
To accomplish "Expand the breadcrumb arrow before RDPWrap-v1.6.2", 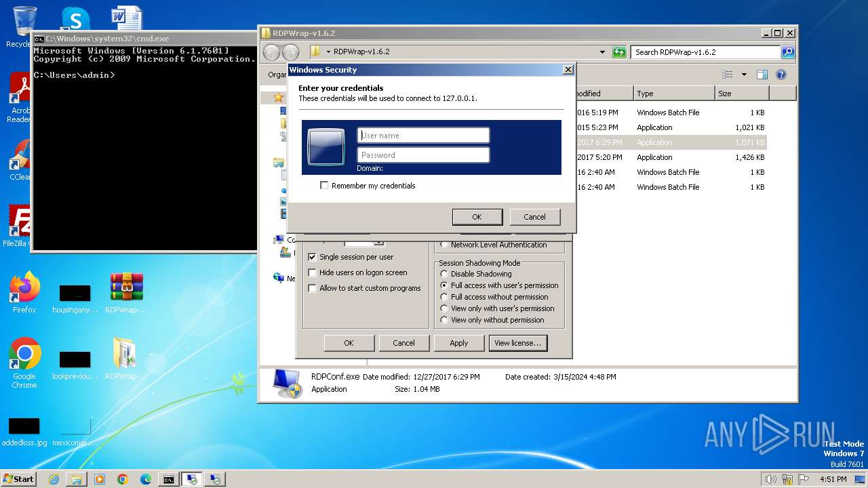I will coord(328,52).
